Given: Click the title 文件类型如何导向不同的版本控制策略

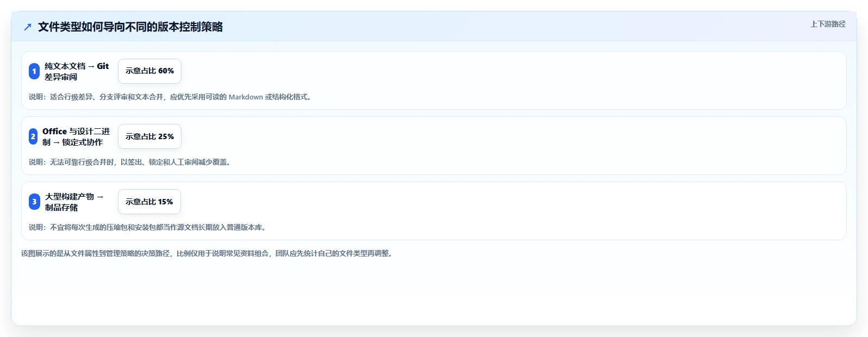Looking at the screenshot, I should point(130,27).
